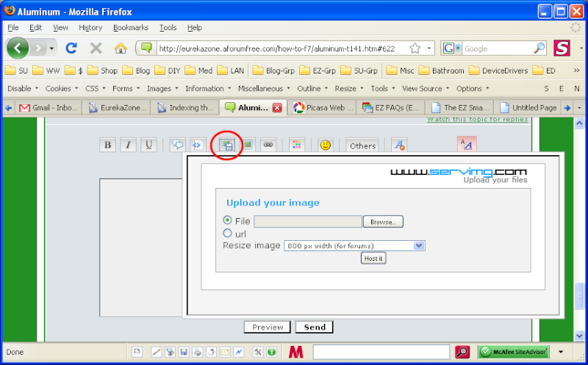Click the status bar tools wrench icon
Viewport: 588px width, 365px height.
coord(258,352)
